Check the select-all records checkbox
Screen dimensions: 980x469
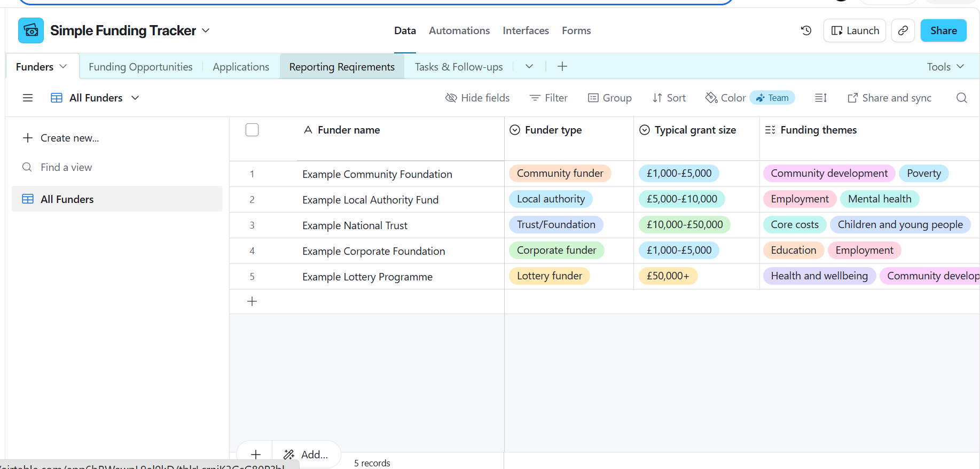252,130
